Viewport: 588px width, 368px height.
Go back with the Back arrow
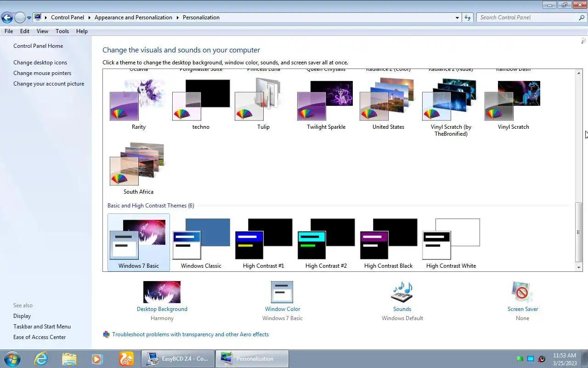click(x=7, y=17)
